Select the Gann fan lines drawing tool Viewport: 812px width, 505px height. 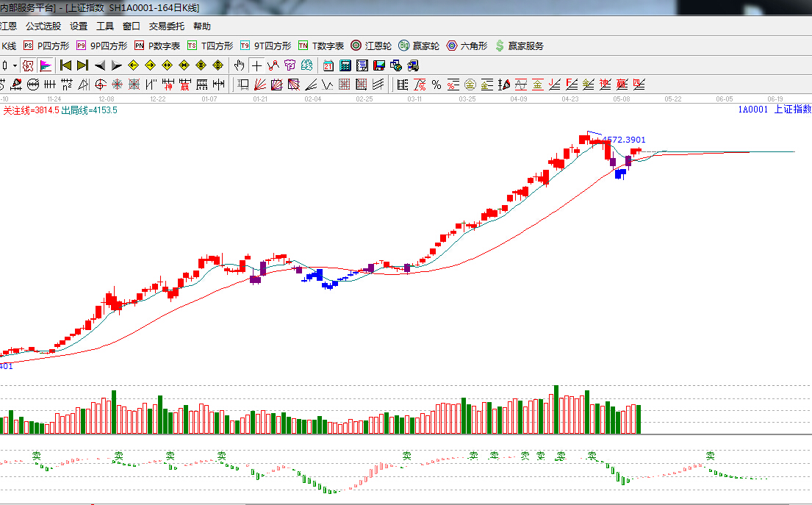coord(260,85)
